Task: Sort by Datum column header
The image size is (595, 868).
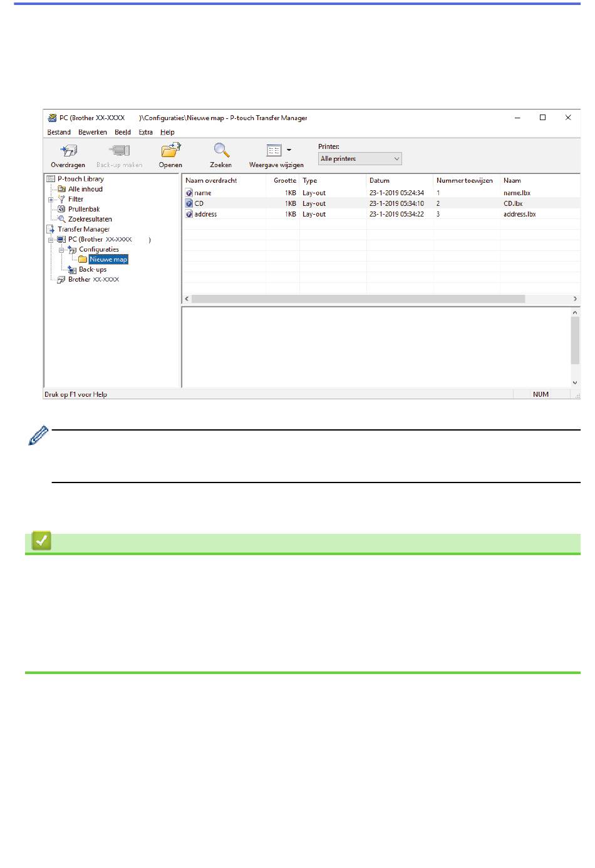Action: (400, 180)
